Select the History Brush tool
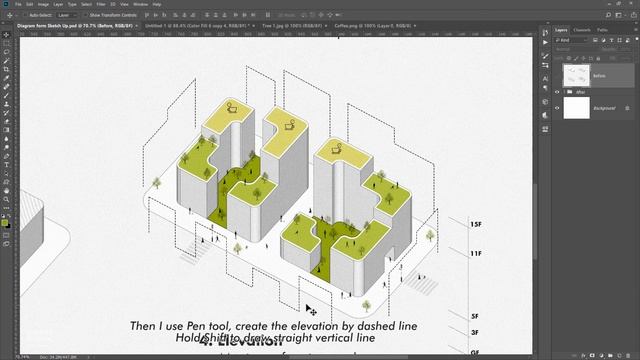 (6, 113)
